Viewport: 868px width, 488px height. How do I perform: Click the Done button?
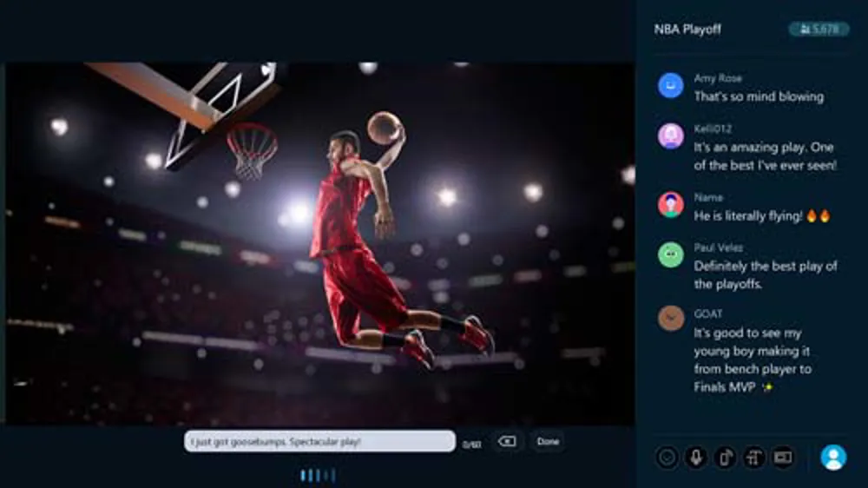point(548,441)
